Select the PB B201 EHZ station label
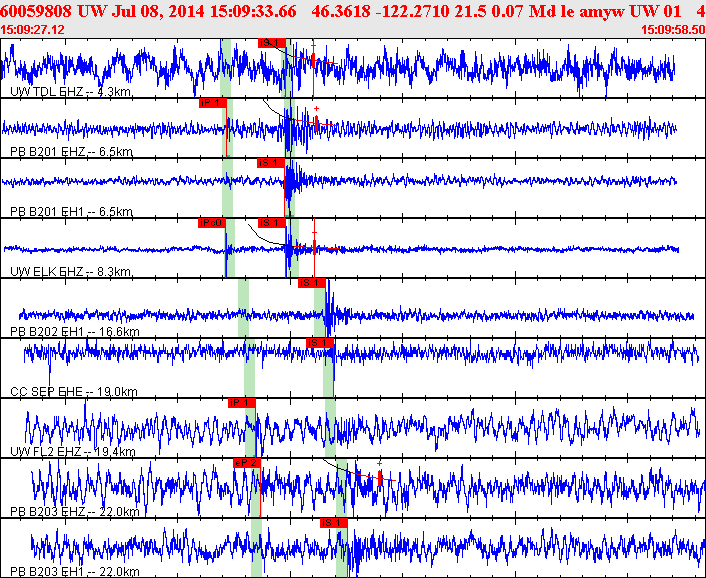 pyautogui.click(x=70, y=152)
